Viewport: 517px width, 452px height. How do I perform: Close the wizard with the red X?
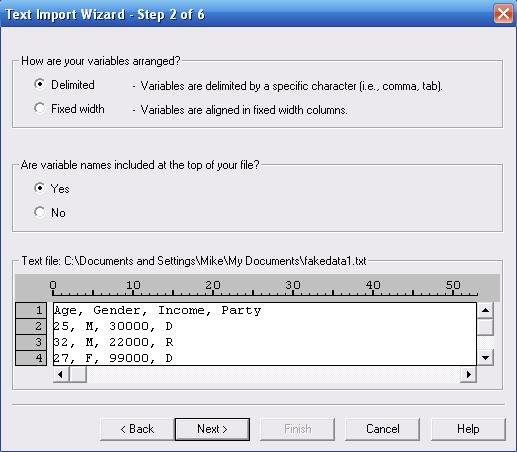click(x=503, y=14)
